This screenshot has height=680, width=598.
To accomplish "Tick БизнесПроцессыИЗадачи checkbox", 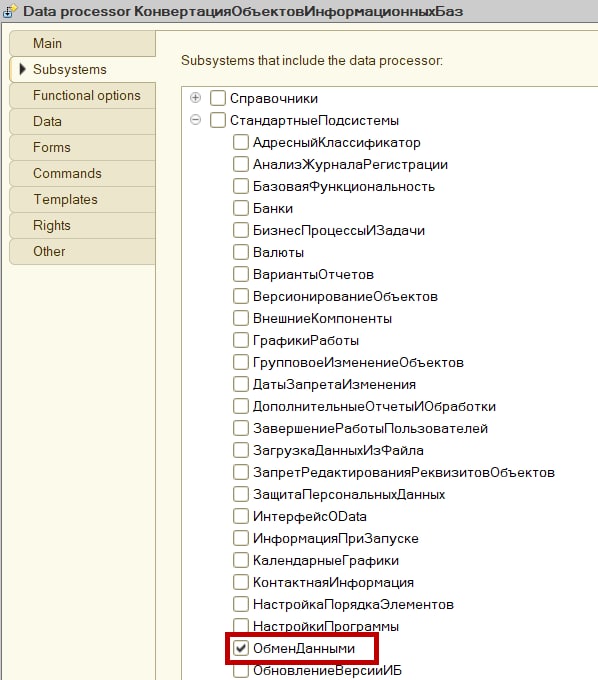I will coord(241,230).
